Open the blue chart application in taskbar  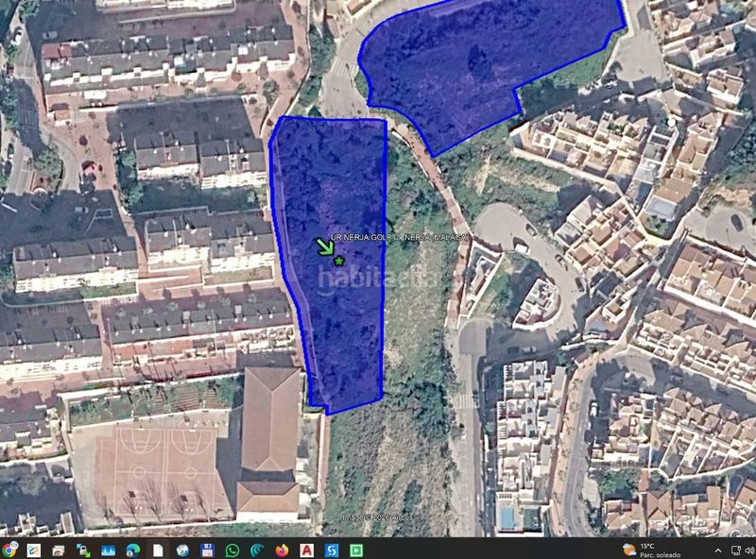coord(108,550)
